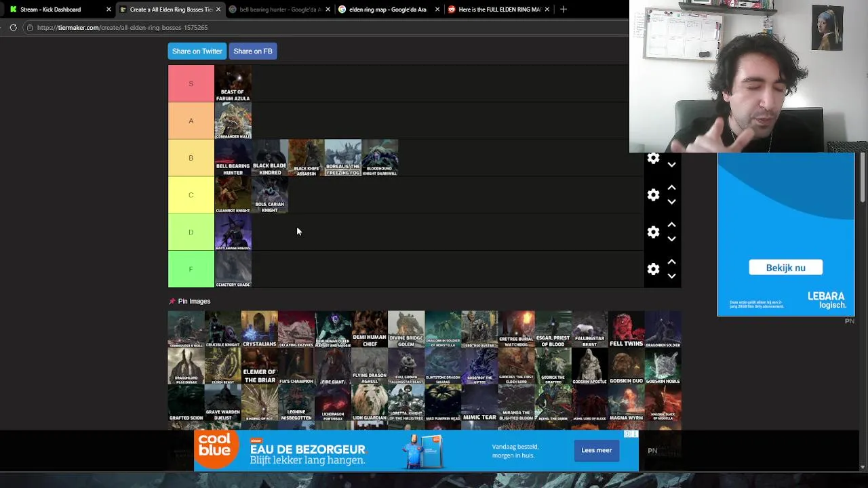Image resolution: width=868 pixels, height=488 pixels.
Task: Open settings gear for D tier row
Action: (x=653, y=232)
